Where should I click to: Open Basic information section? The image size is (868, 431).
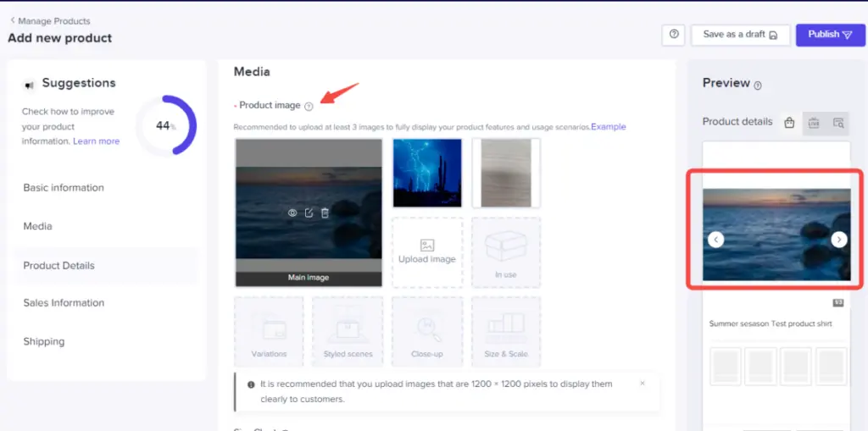point(64,188)
